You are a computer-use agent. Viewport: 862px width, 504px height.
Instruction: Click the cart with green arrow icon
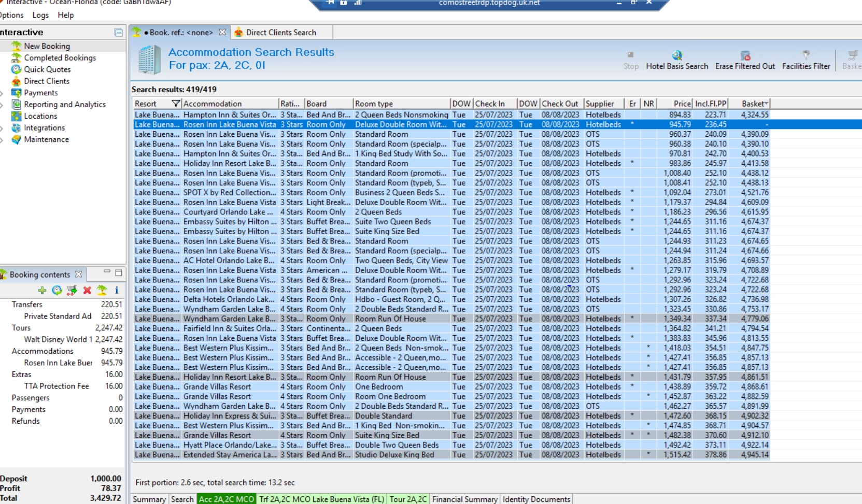coord(72,290)
